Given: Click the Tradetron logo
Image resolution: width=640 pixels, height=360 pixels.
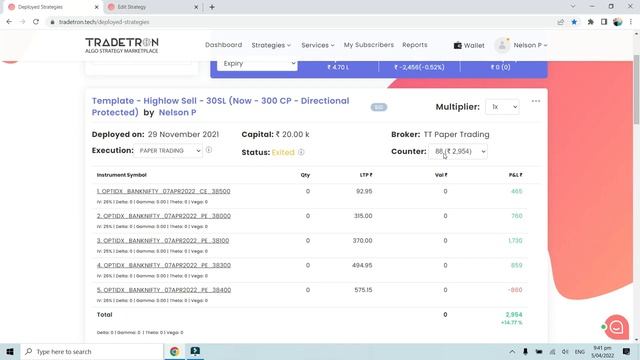Looking at the screenshot, I should (x=122, y=45).
